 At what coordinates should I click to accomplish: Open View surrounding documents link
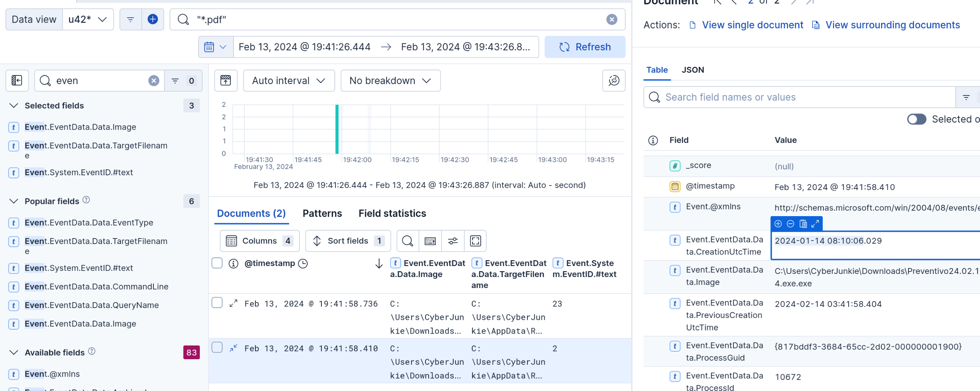point(892,25)
